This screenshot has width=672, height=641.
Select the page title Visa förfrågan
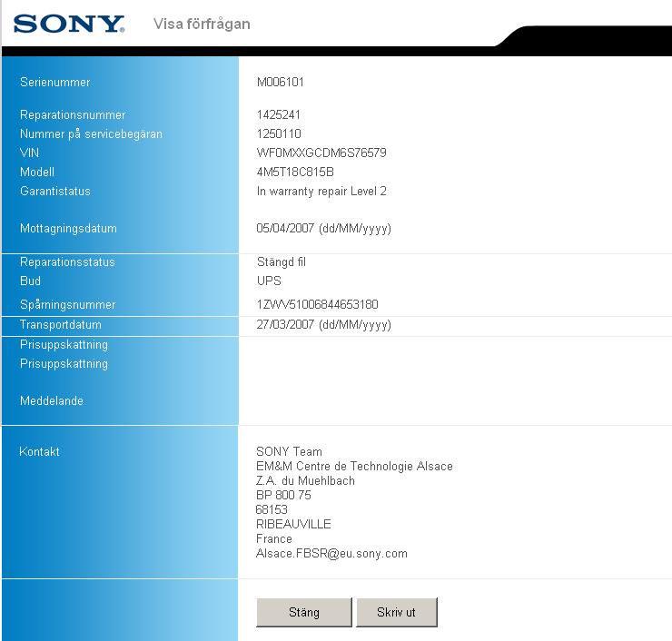pos(202,24)
